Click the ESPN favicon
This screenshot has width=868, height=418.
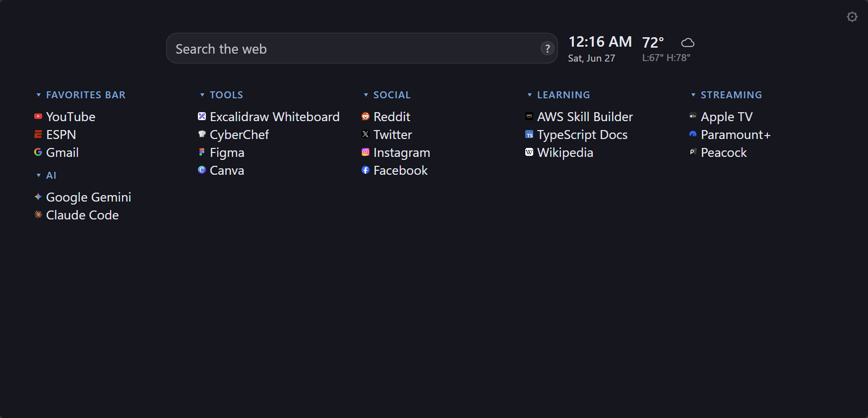[38, 134]
